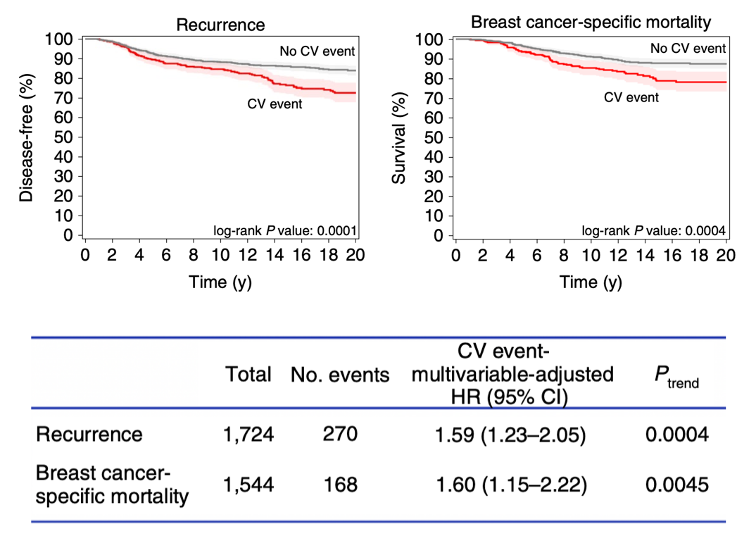Click the Breast cancer-specific mortality chart title
The height and width of the screenshot is (548, 756).
591,22
